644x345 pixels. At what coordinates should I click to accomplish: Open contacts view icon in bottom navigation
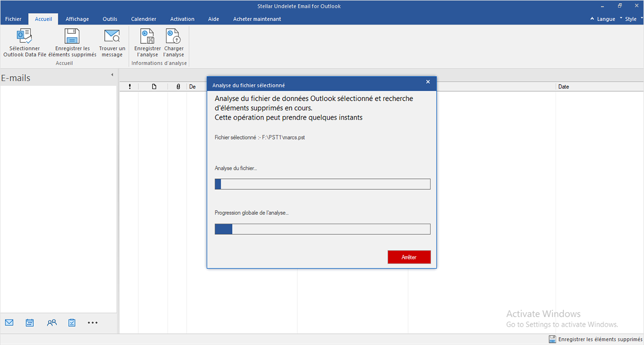click(52, 323)
